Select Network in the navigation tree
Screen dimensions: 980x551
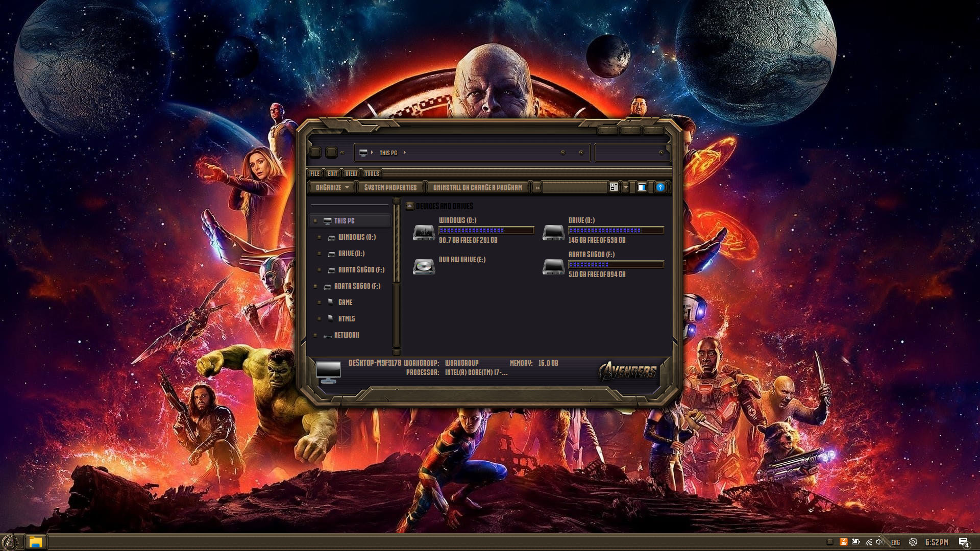click(x=346, y=335)
